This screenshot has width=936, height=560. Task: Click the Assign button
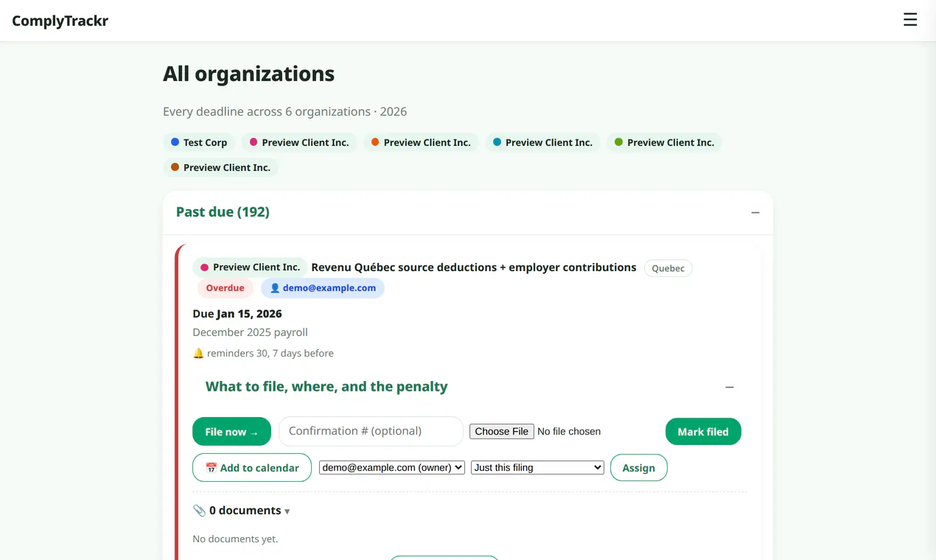639,468
